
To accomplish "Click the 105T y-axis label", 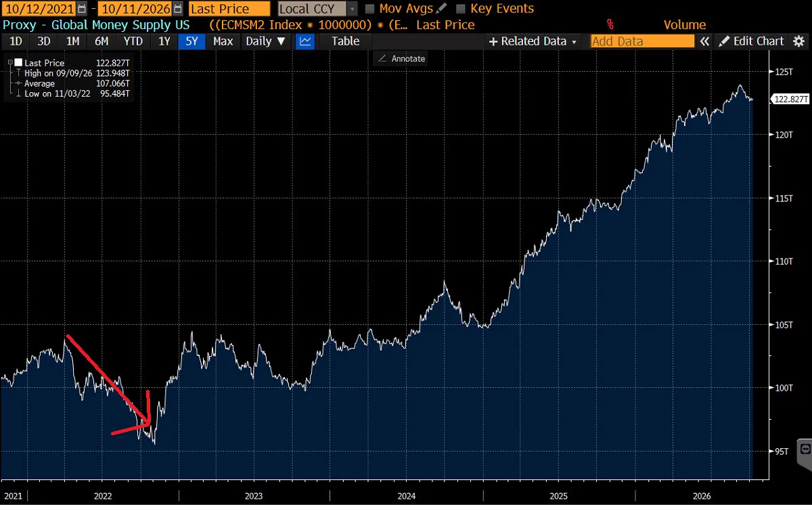I will 784,324.
